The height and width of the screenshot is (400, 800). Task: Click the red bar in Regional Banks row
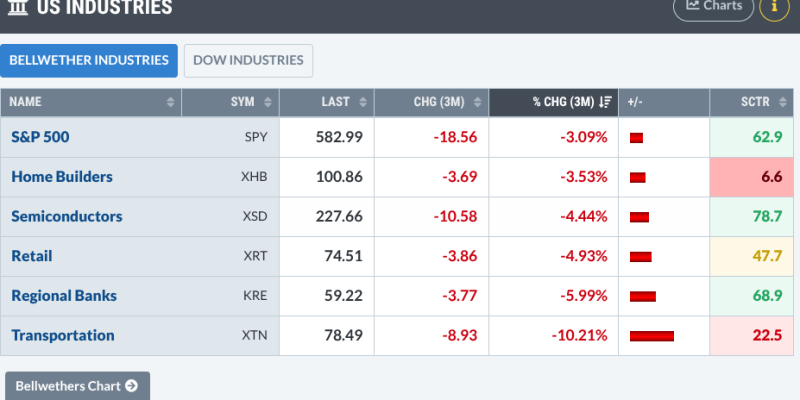click(643, 296)
